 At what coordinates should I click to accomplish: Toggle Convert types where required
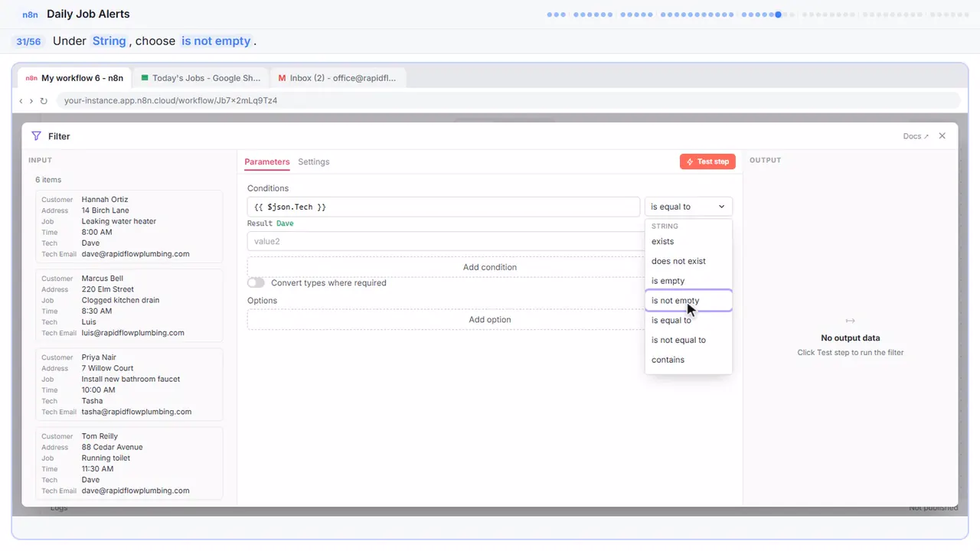pos(256,283)
